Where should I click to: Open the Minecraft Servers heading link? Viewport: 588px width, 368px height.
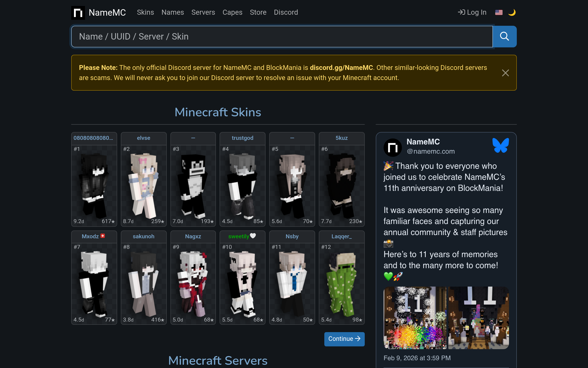click(x=218, y=361)
